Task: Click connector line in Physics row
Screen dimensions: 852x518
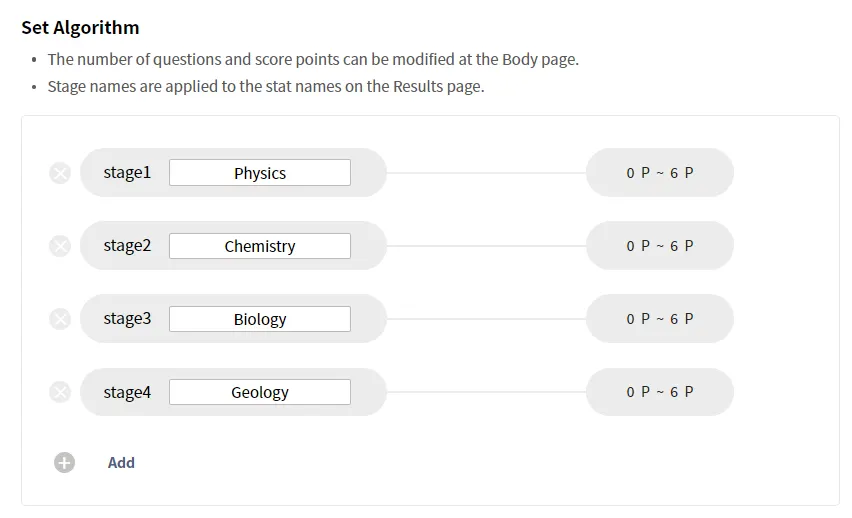Action: 485,173
